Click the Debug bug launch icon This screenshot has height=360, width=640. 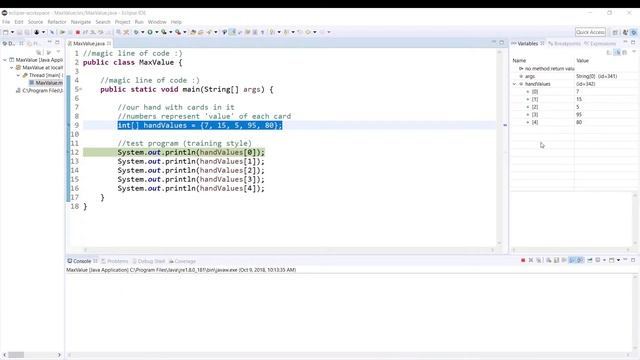[136, 32]
